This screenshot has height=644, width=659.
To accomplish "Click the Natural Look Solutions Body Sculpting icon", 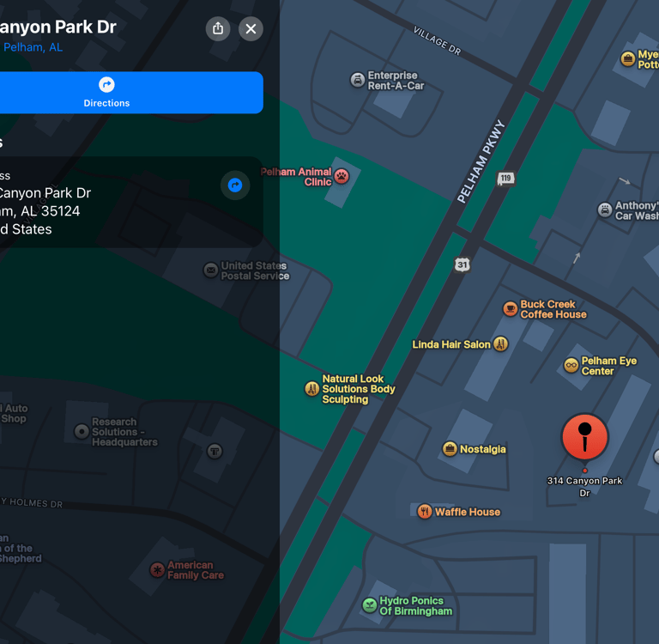I will pyautogui.click(x=311, y=389).
